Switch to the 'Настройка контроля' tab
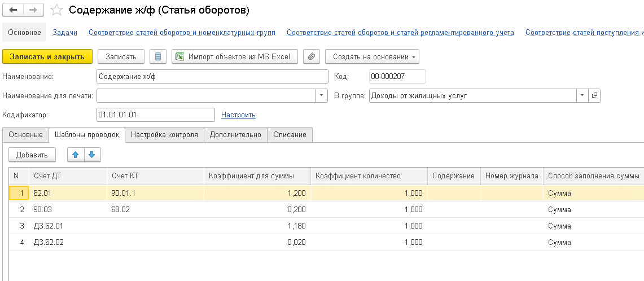The image size is (644, 281). (x=164, y=135)
